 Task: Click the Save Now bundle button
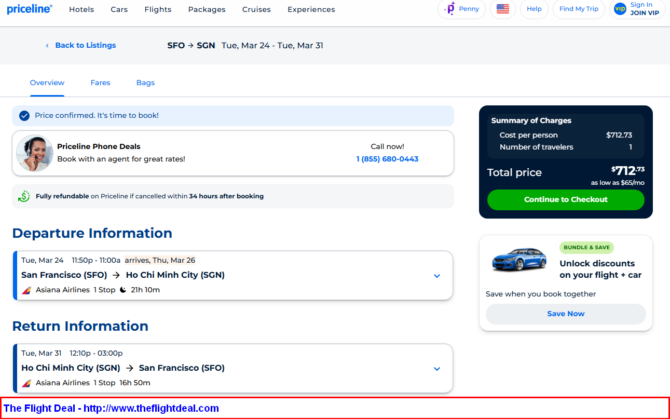click(565, 314)
